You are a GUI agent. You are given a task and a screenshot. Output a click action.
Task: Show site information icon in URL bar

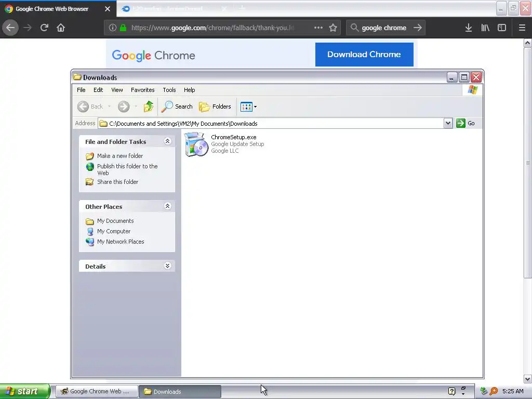[113, 28]
